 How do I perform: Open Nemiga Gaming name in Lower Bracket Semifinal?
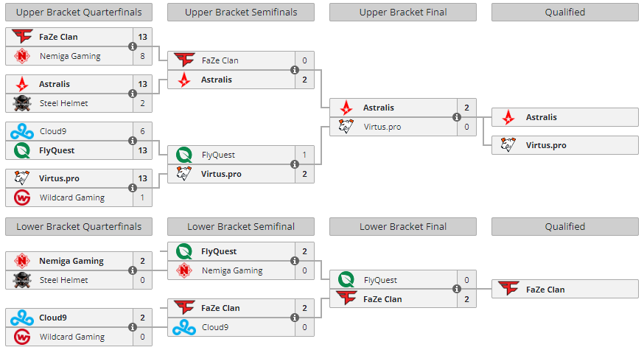(232, 270)
